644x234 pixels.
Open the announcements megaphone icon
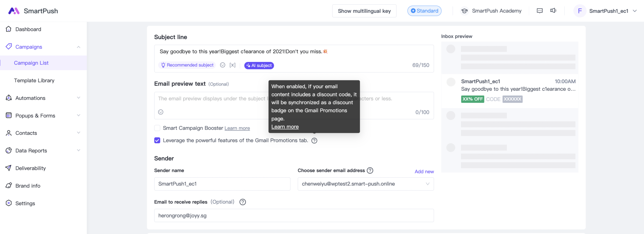(553, 11)
